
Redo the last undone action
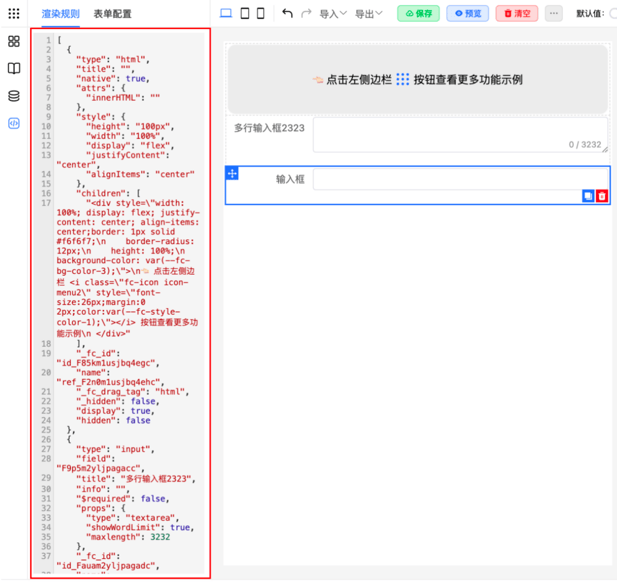(306, 14)
